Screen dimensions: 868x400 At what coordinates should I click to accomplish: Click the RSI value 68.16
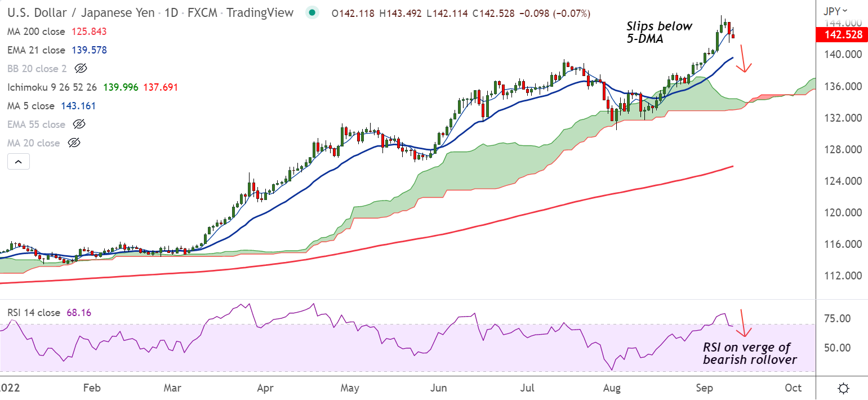[78, 312]
